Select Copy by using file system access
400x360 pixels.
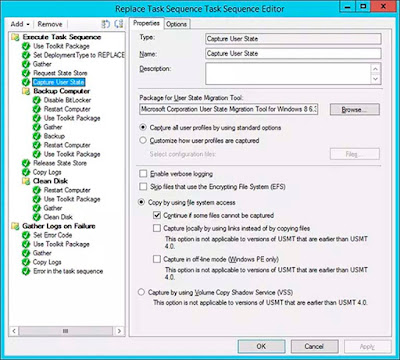click(x=142, y=202)
